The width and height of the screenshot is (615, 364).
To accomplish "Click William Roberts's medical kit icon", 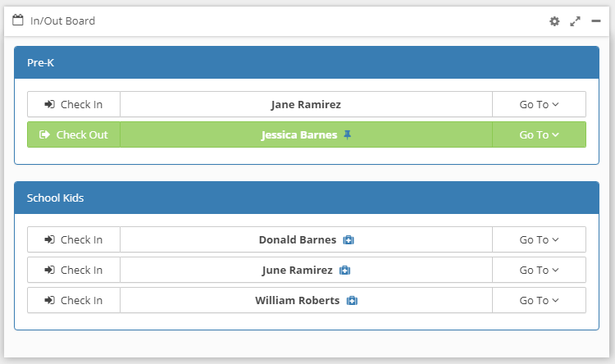I will coord(352,300).
